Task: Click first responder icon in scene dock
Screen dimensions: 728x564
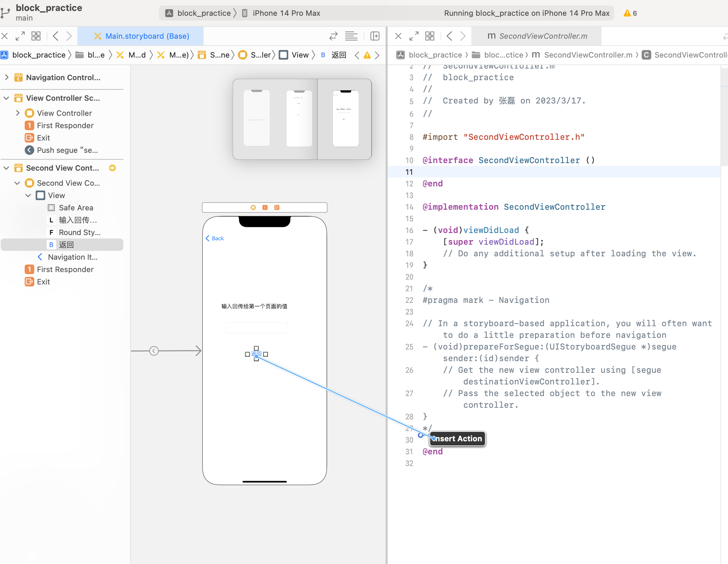Action: point(265,207)
